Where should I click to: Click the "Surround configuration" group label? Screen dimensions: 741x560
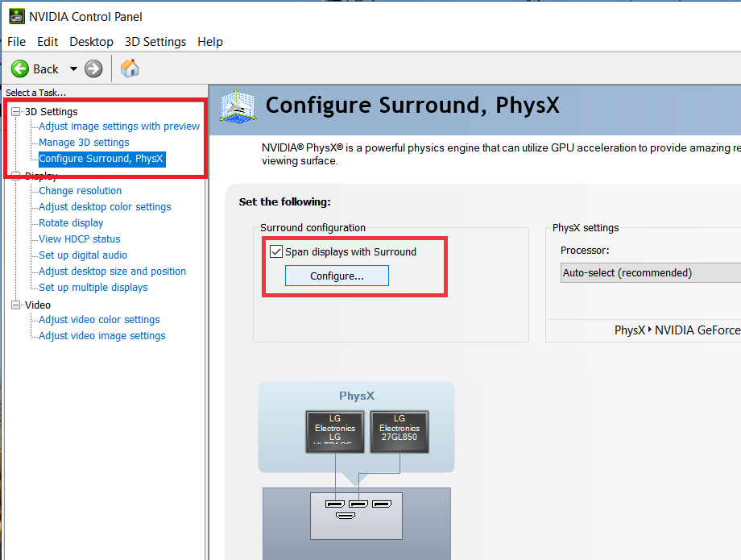313,227
